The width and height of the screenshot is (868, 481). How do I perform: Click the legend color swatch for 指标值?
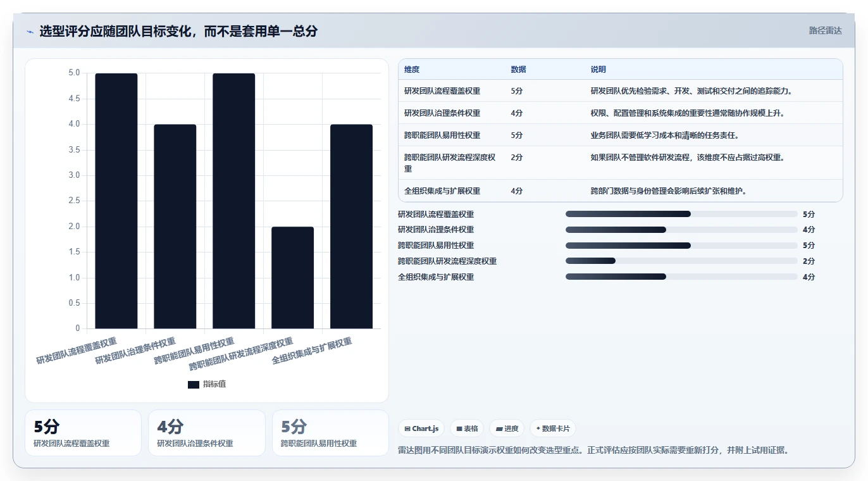click(x=194, y=385)
